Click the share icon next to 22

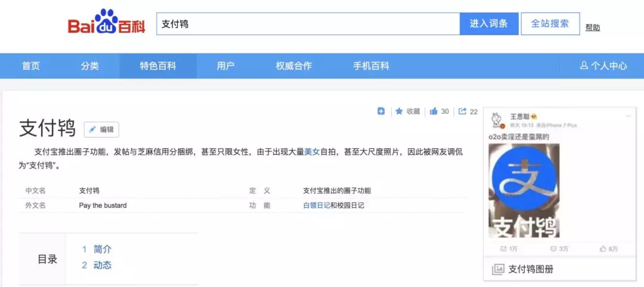462,111
